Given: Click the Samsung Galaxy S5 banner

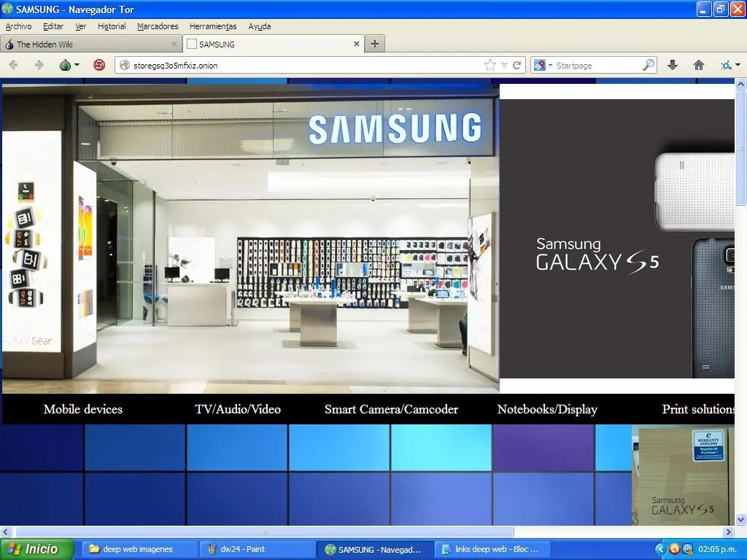Looking at the screenshot, I should pos(617,238).
